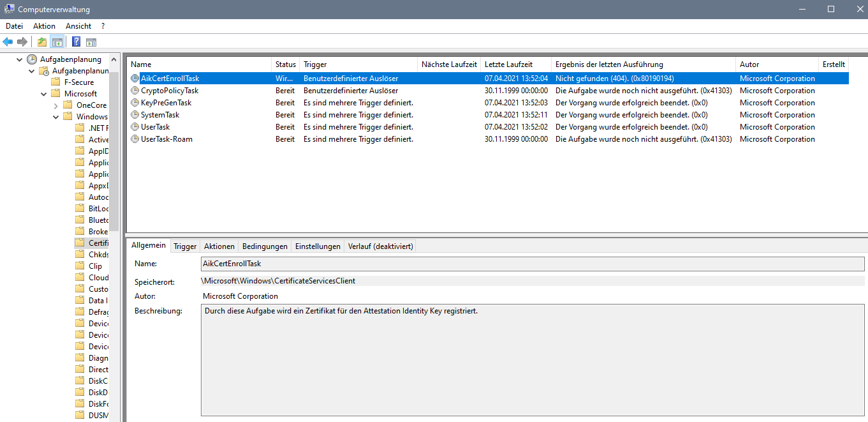The width and height of the screenshot is (868, 422).
Task: Select the Custo folder in tree
Action: click(x=98, y=289)
